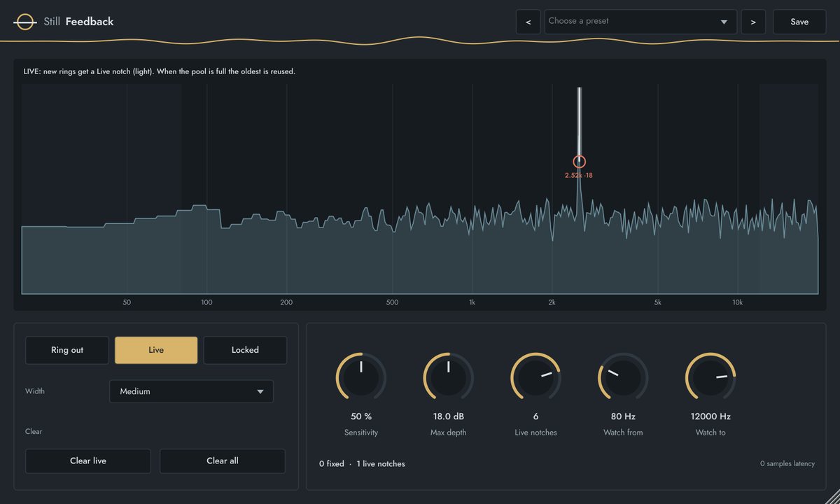The image size is (840, 504).
Task: Click the Watch from label
Action: pyautogui.click(x=623, y=433)
